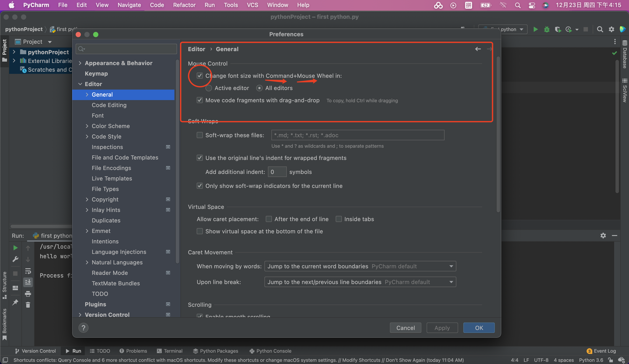The image size is (629, 364).
Task: Click the Preferences search field
Action: pyautogui.click(x=126, y=49)
